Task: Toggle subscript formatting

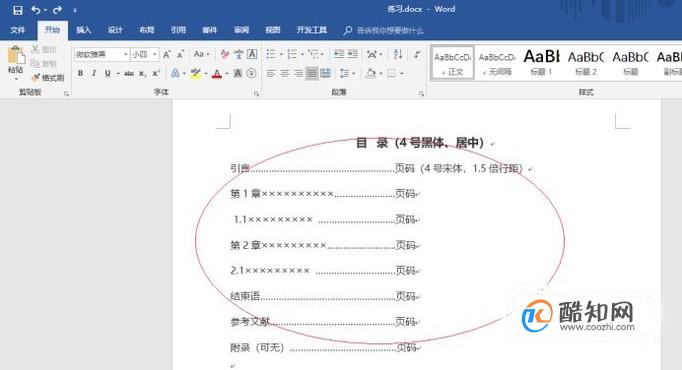Action: tap(142, 73)
